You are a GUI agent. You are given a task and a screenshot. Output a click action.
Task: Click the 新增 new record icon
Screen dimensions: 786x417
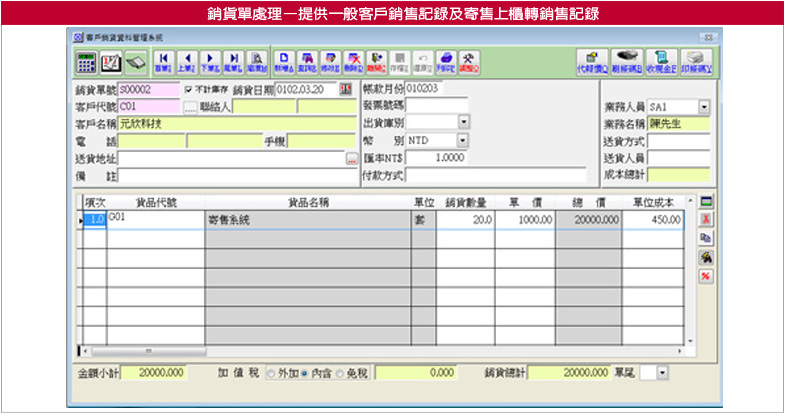tap(285, 62)
